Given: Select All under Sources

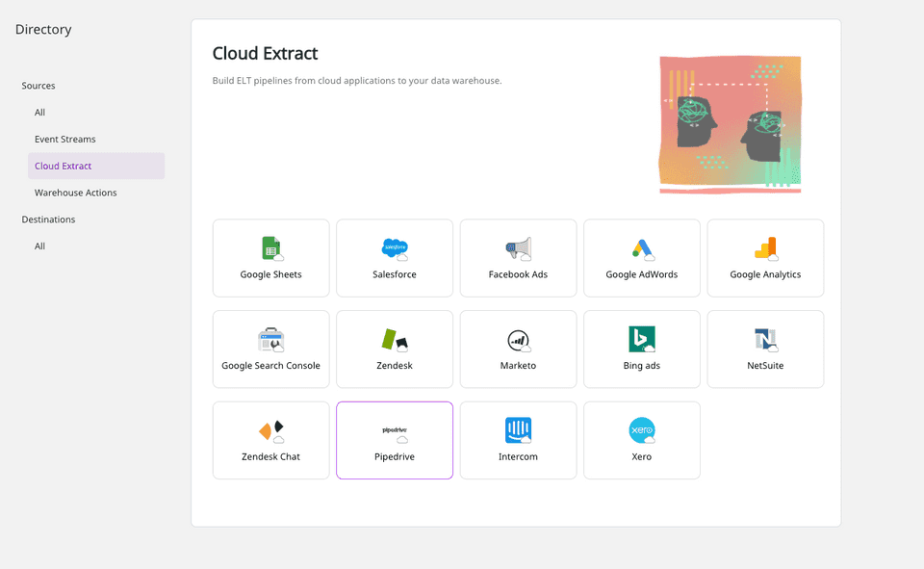Looking at the screenshot, I should [39, 112].
